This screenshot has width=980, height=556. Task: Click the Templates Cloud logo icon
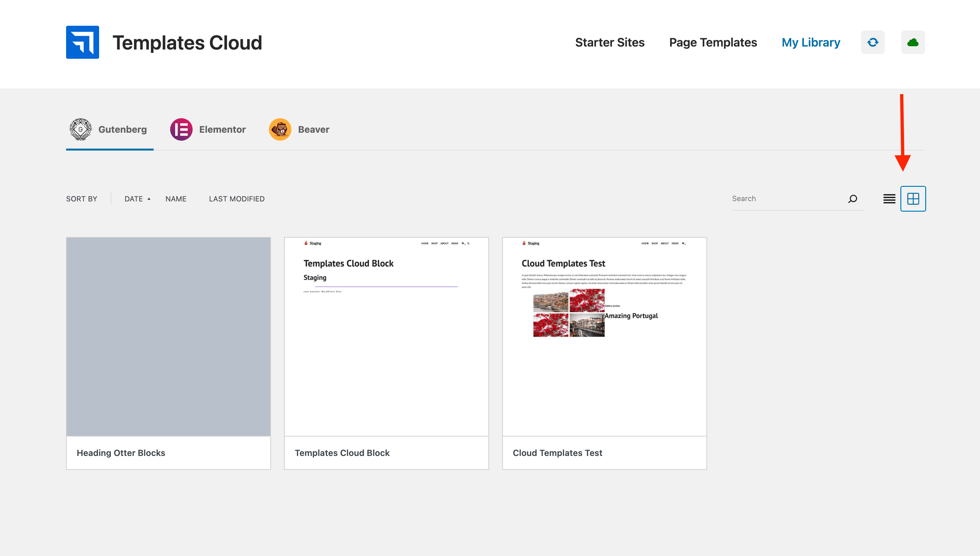(x=83, y=42)
